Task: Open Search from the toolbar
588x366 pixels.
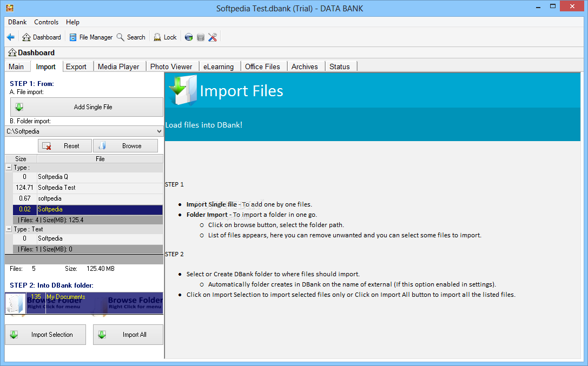Action: click(131, 37)
